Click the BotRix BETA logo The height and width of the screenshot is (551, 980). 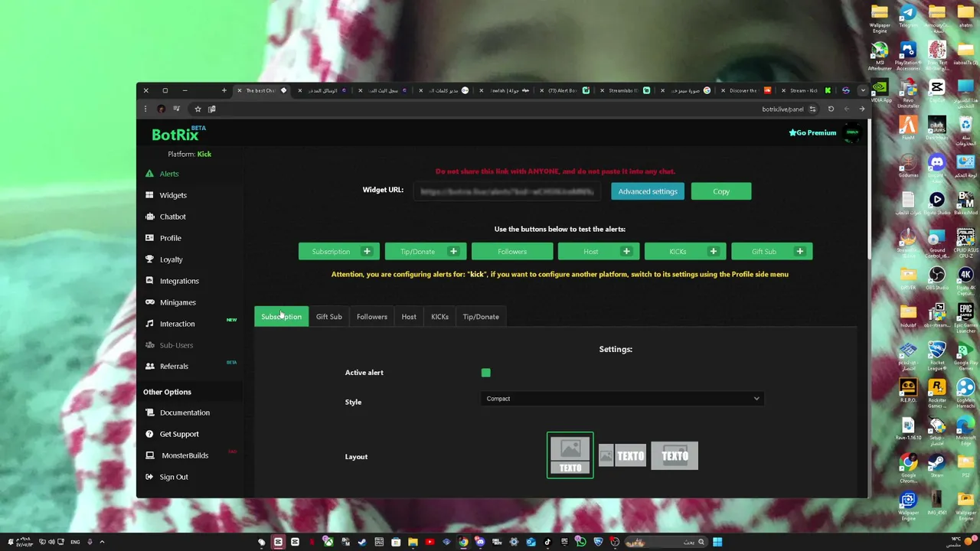178,134
